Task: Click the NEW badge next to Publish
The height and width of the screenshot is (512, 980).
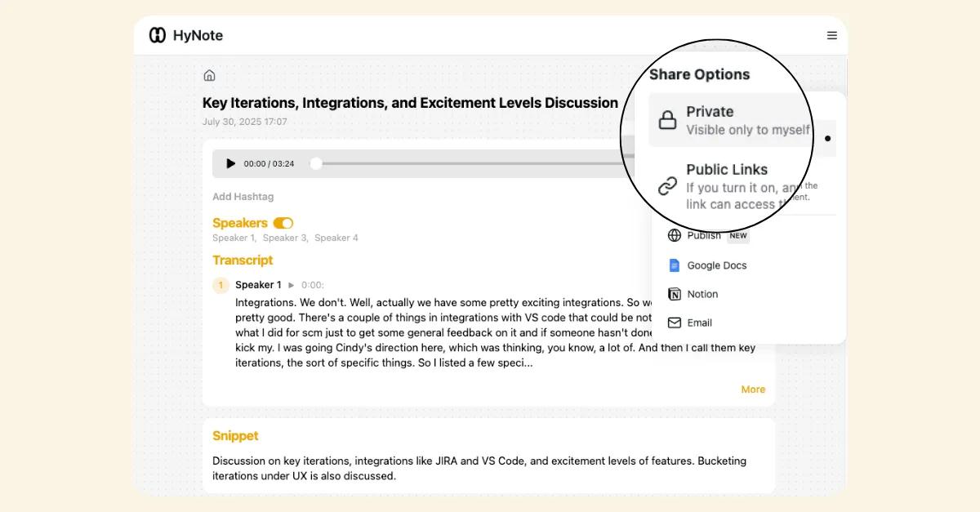Action: pyautogui.click(x=738, y=235)
